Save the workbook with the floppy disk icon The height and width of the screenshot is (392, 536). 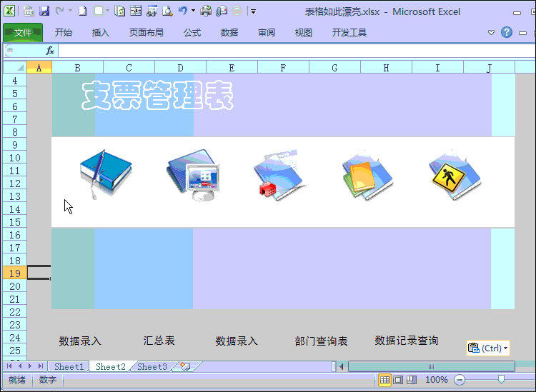pyautogui.click(x=44, y=11)
